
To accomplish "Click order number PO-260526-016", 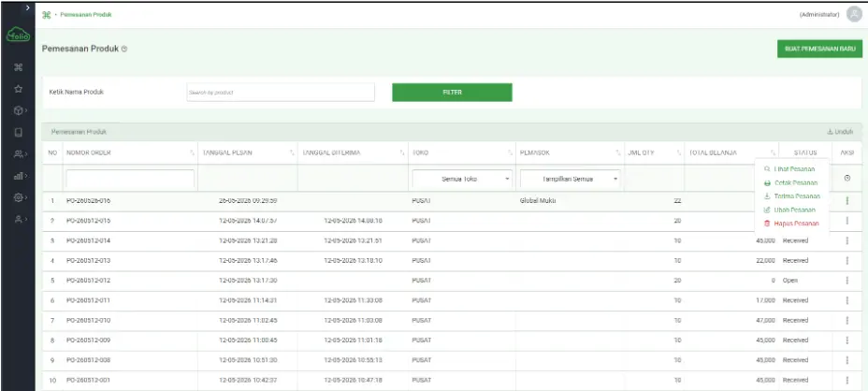I will click(89, 201).
